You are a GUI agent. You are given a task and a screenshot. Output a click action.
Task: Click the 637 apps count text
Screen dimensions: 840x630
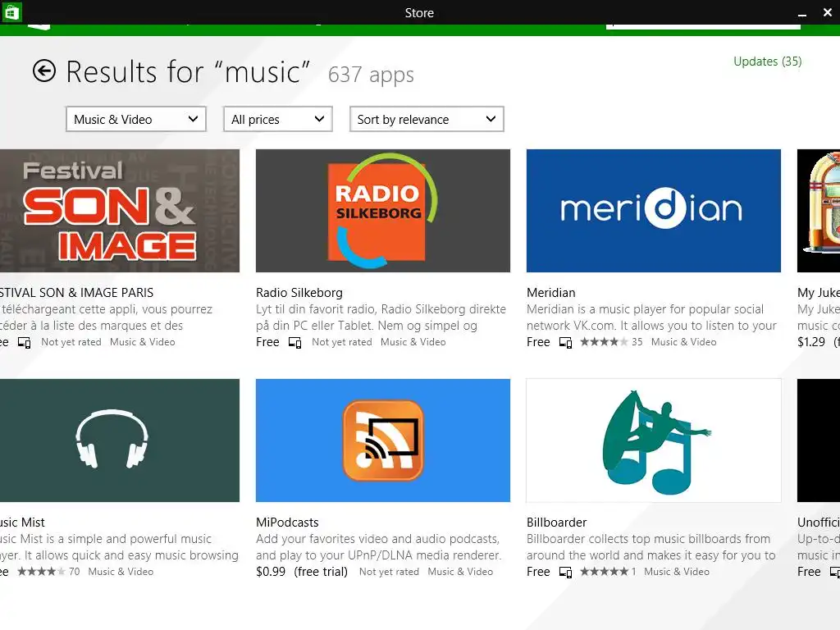click(371, 75)
